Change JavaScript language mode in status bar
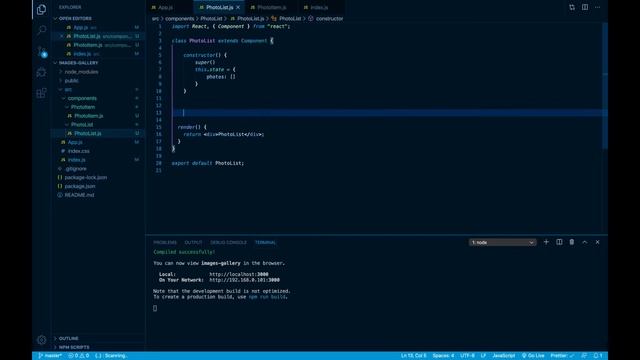This screenshot has height=360, width=640. pos(504,356)
